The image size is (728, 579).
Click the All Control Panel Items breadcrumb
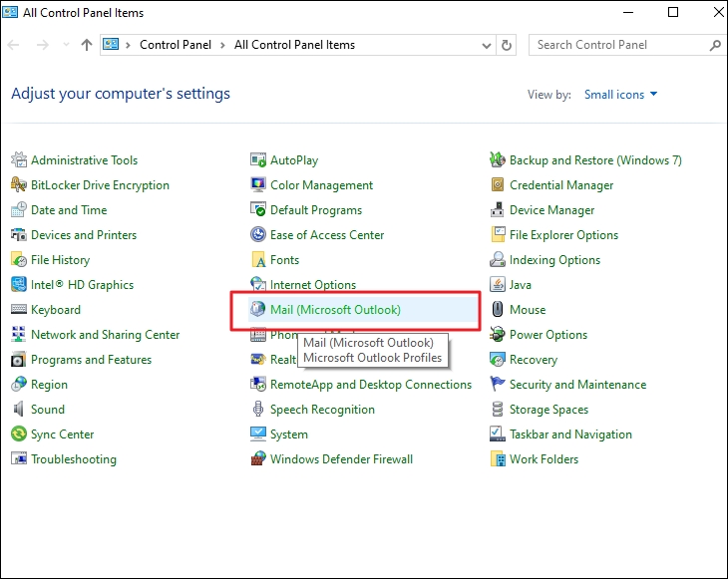294,45
